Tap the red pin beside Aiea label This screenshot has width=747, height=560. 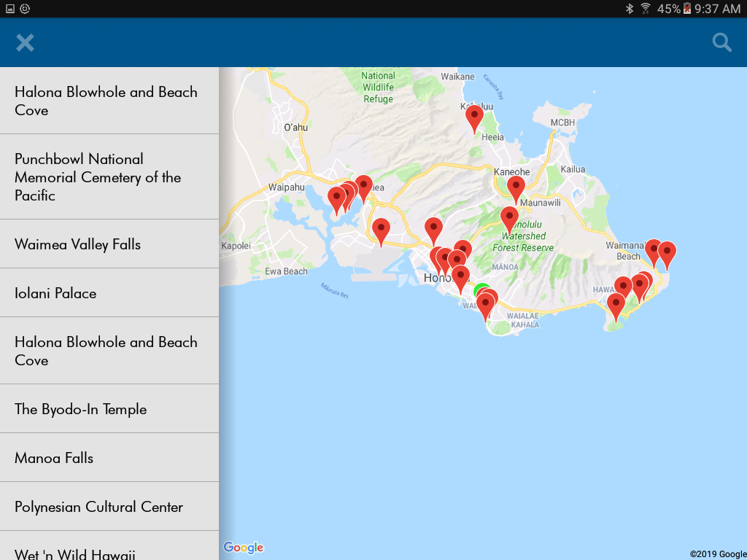[x=363, y=188]
